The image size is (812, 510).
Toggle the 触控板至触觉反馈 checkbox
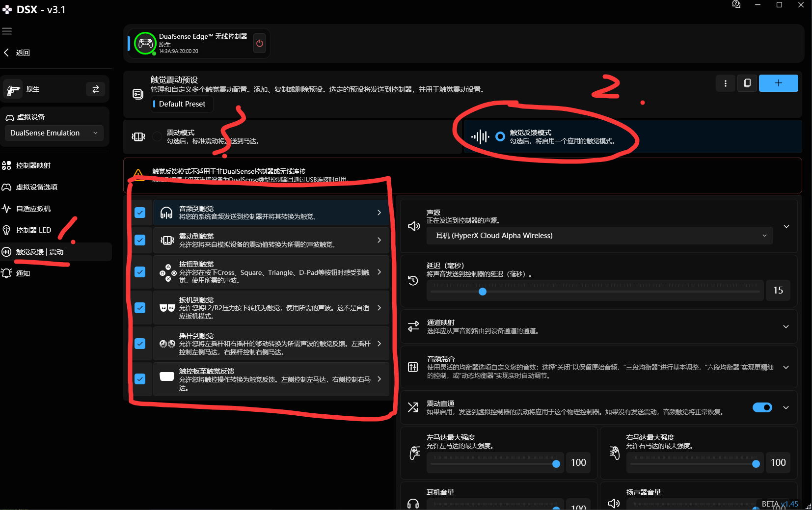point(140,379)
